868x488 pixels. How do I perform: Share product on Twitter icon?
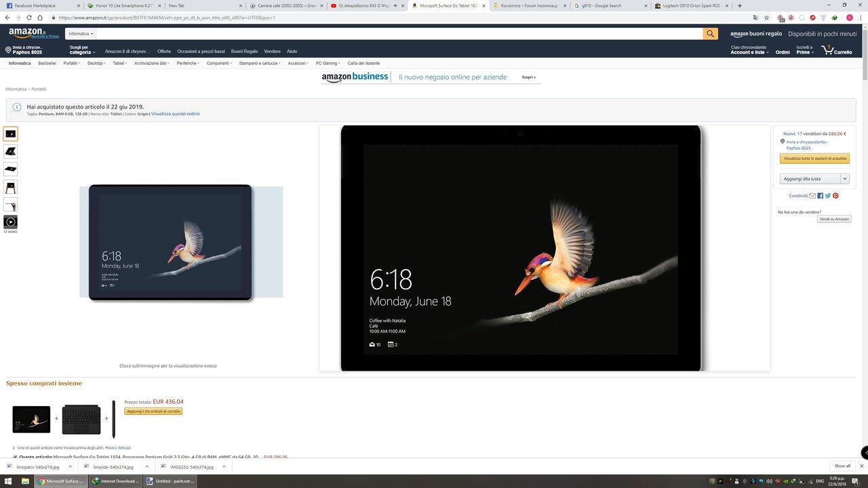pos(828,196)
